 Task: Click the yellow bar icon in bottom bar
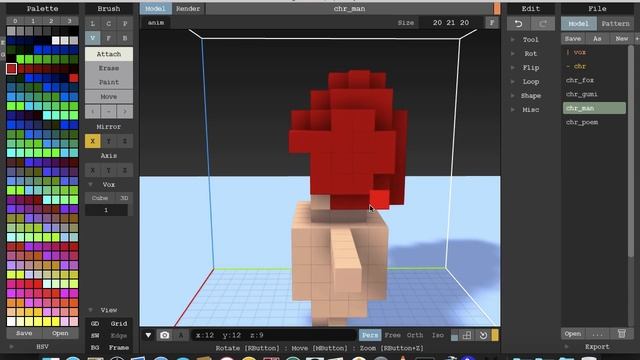click(495, 335)
